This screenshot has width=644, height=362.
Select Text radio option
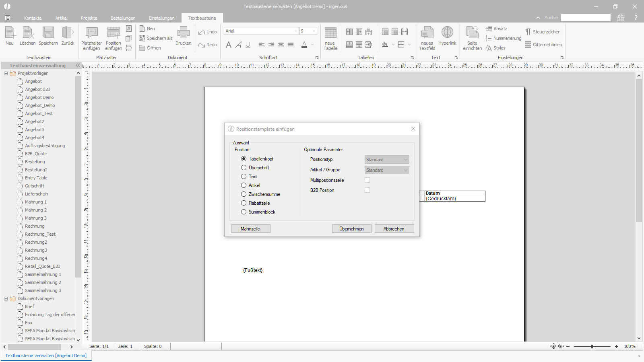[244, 177]
